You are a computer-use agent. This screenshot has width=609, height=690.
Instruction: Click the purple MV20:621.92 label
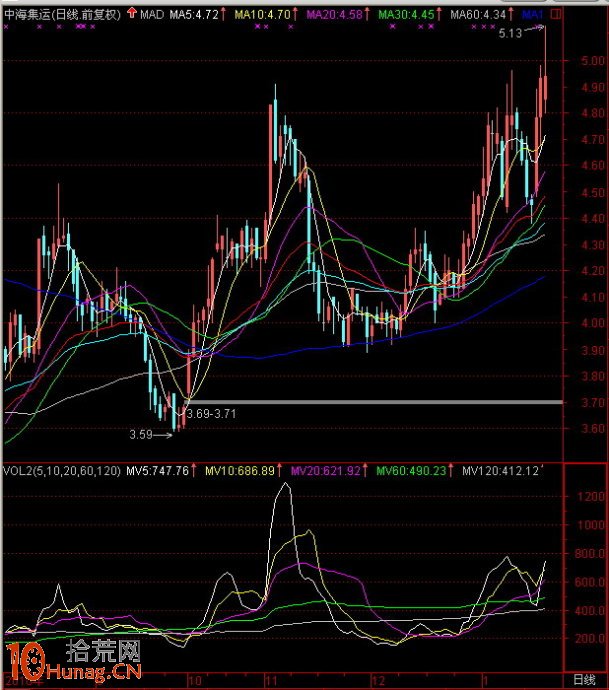click(326, 471)
